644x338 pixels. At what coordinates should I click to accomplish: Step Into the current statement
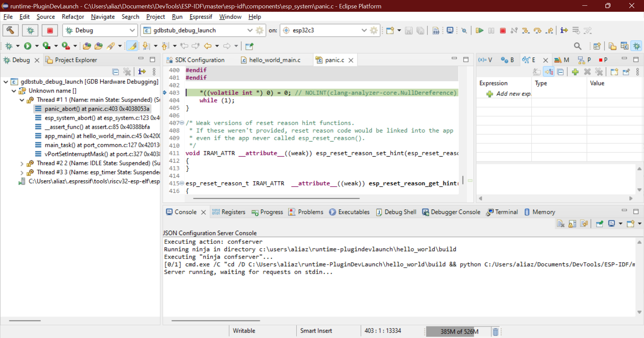click(x=526, y=30)
